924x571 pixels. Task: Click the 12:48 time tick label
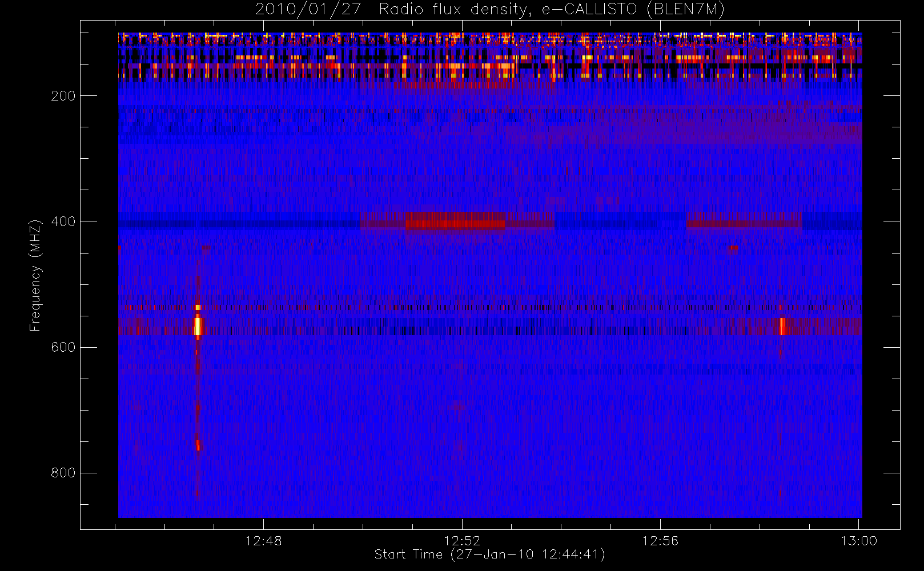[263, 541]
